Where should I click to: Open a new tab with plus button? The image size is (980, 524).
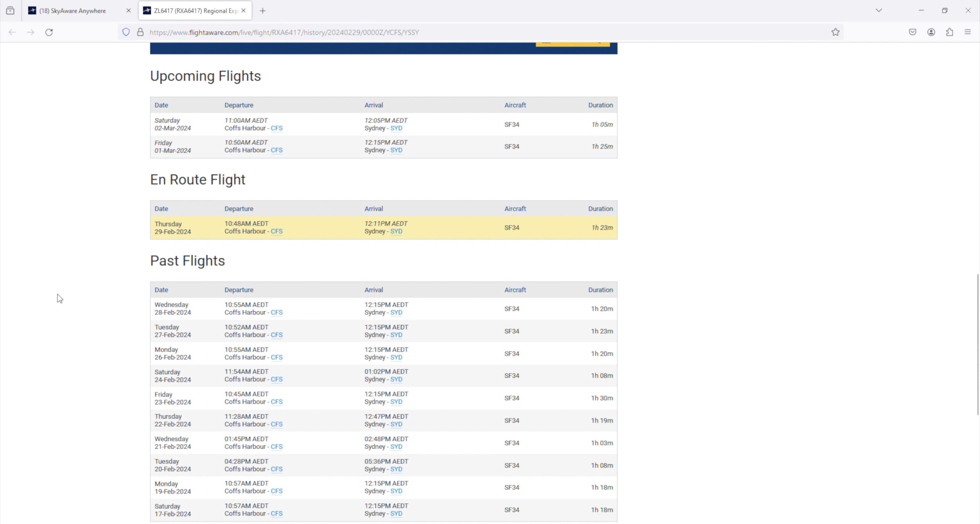263,11
